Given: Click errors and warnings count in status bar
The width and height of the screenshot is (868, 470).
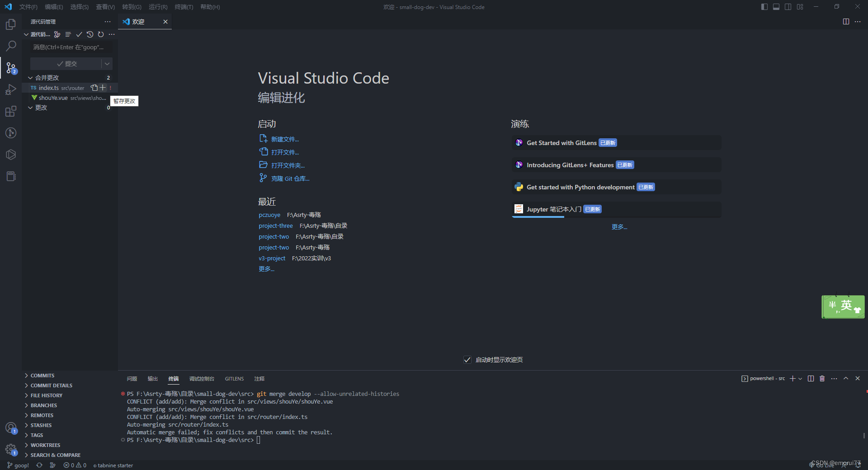Looking at the screenshot, I should [x=75, y=465].
